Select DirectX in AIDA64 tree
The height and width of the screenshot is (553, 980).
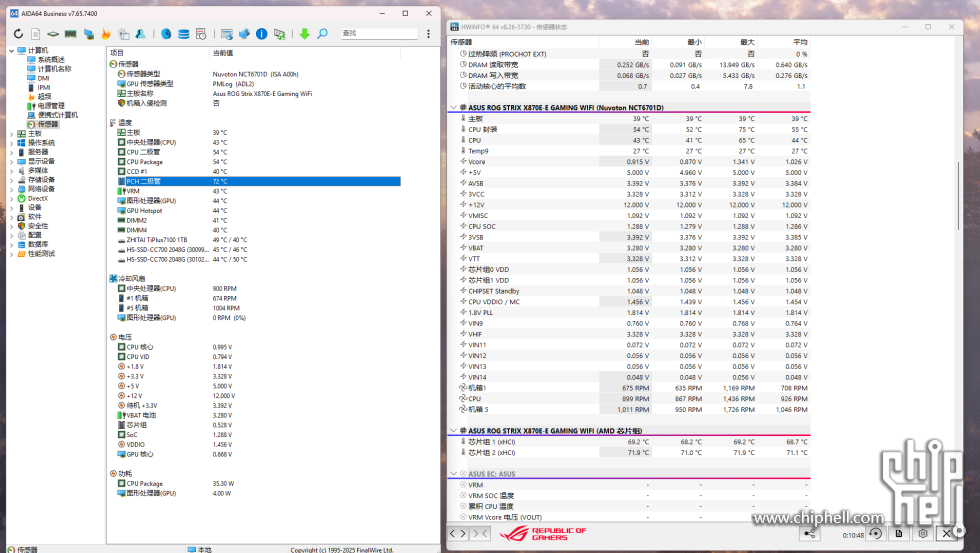tap(38, 198)
